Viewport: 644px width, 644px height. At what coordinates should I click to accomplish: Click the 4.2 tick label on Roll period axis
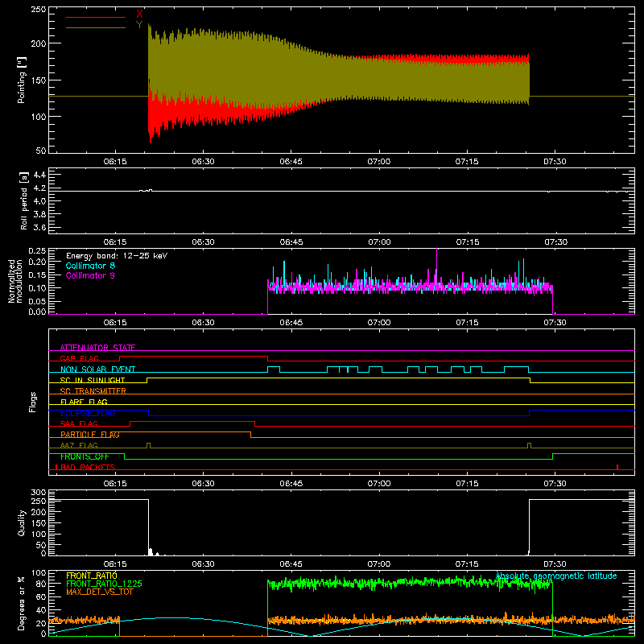pyautogui.click(x=39, y=188)
